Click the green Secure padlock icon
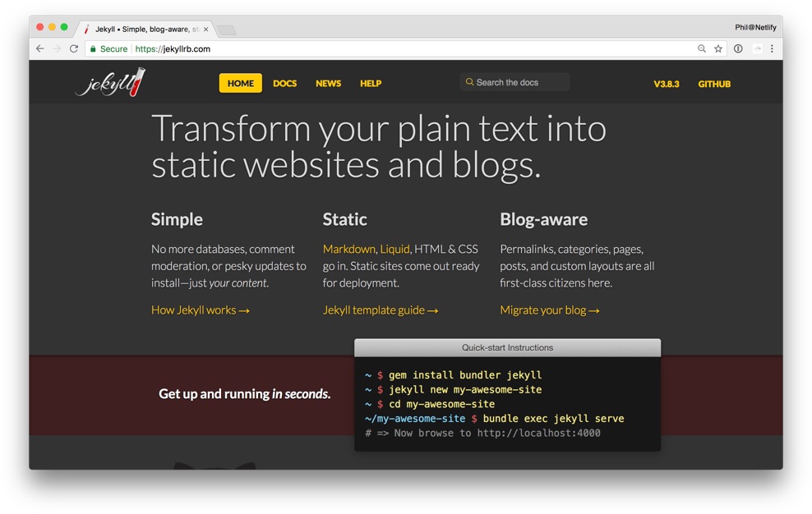This screenshot has height=514, width=812. 94,49
